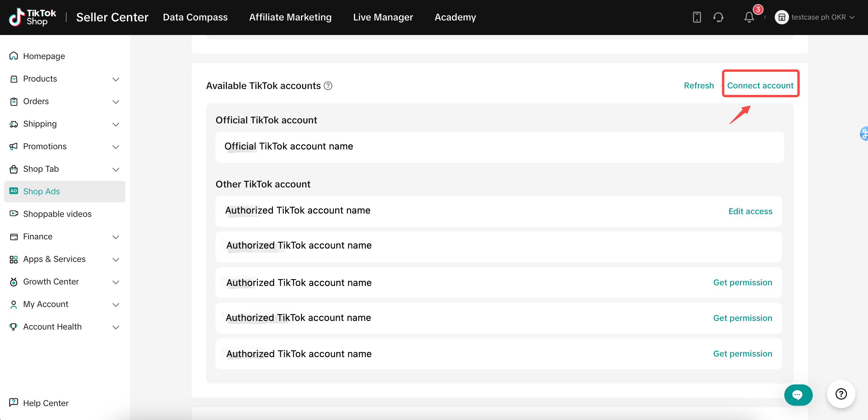Open Homepage from the sidebar
The height and width of the screenshot is (420, 868).
point(44,56)
